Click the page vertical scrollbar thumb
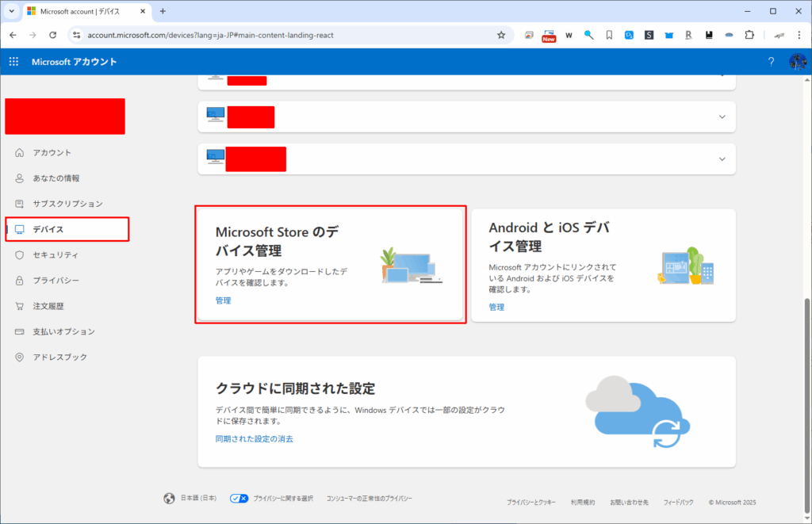 (806, 405)
